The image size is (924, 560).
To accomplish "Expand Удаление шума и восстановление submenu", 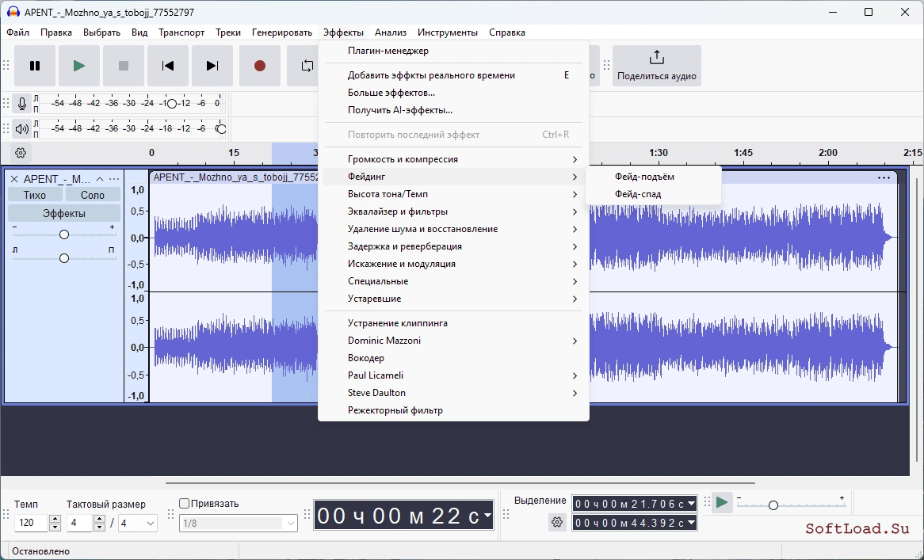I will (x=454, y=229).
